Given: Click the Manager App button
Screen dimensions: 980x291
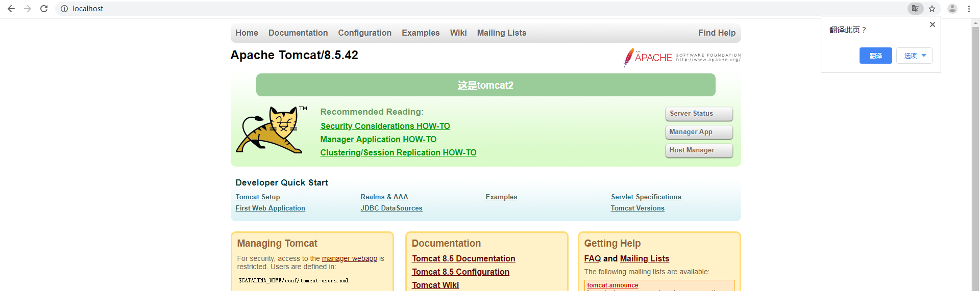Looking at the screenshot, I should point(699,132).
